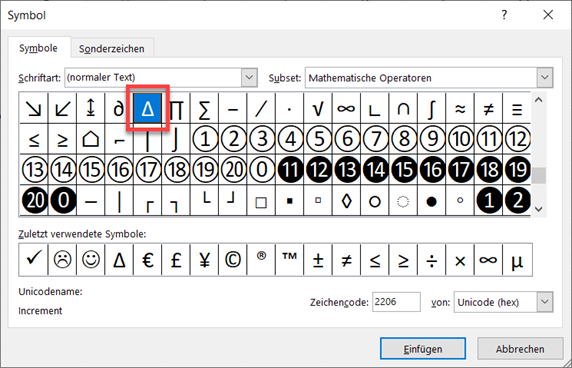Select the black circled number 20
The width and height of the screenshot is (572, 368).
pyautogui.click(x=34, y=200)
